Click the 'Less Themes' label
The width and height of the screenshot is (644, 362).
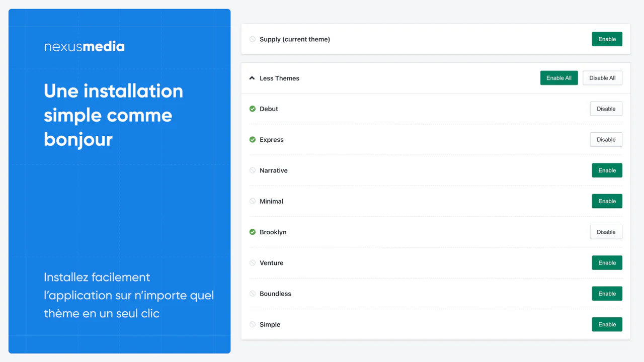pos(279,78)
